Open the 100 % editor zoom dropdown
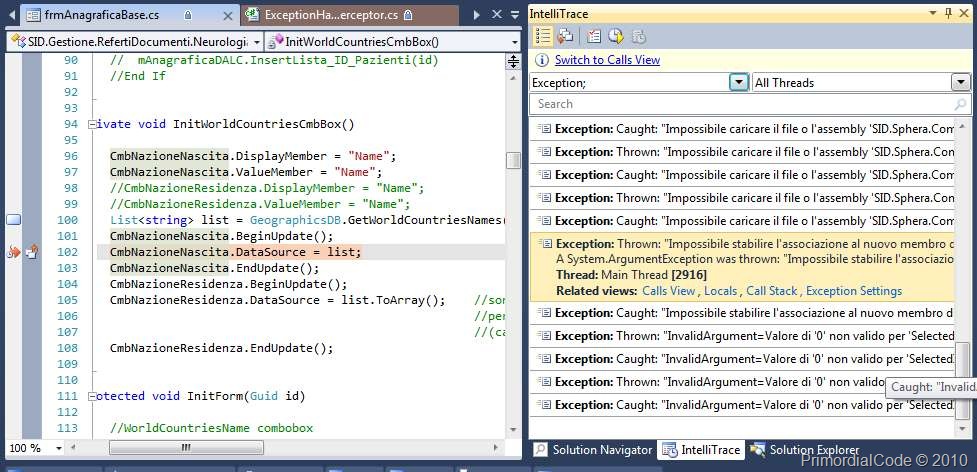 click(x=59, y=448)
